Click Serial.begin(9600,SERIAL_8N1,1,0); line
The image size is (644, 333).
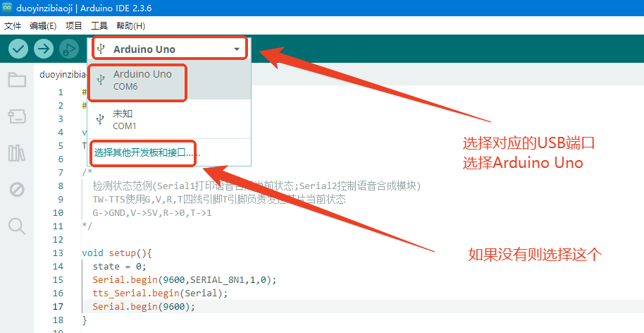[185, 280]
